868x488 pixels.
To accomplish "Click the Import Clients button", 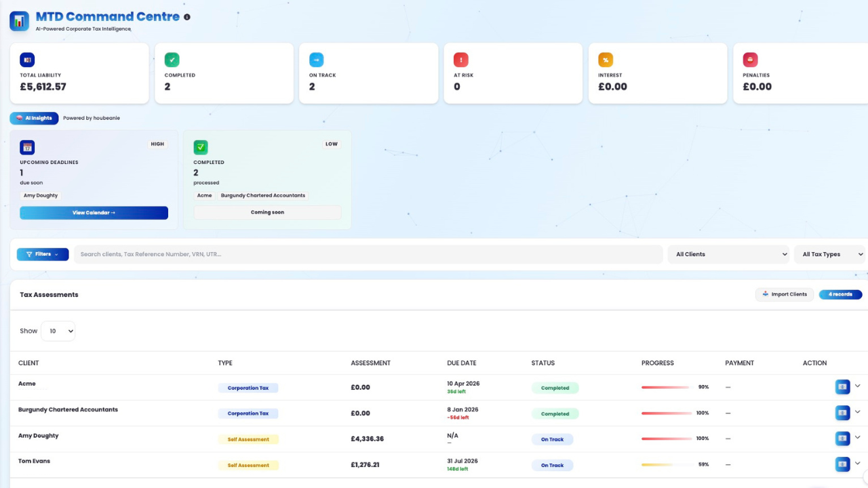I will click(785, 294).
